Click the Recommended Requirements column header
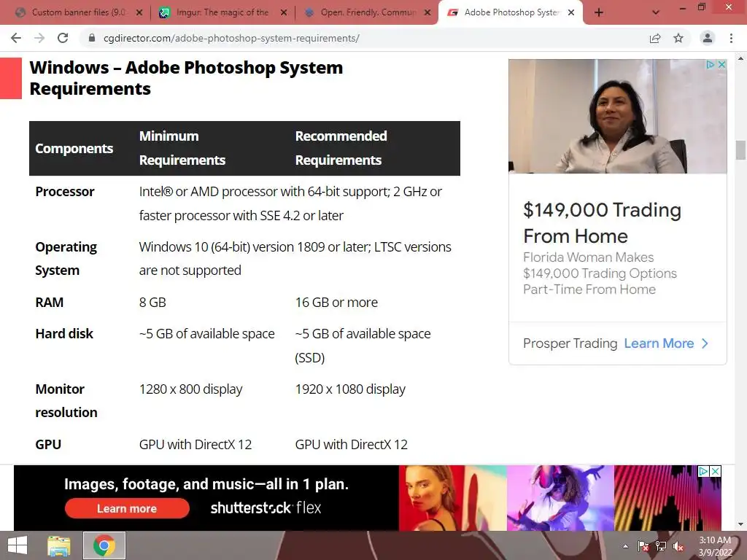 (x=341, y=148)
